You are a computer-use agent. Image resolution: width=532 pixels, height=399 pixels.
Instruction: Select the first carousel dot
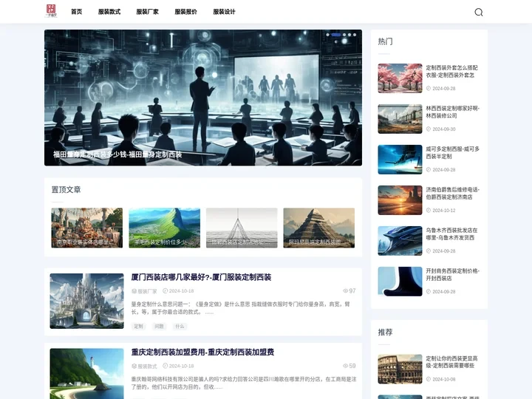point(328,35)
